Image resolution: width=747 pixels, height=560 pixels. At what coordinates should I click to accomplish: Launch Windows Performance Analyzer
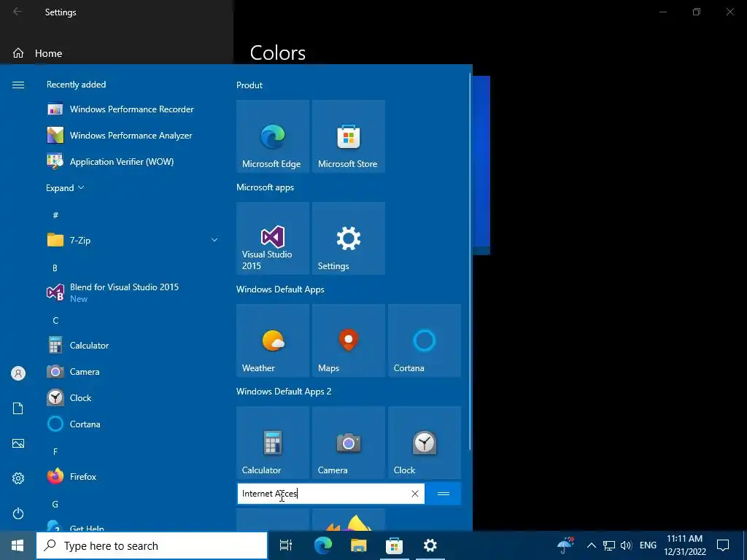point(132,135)
